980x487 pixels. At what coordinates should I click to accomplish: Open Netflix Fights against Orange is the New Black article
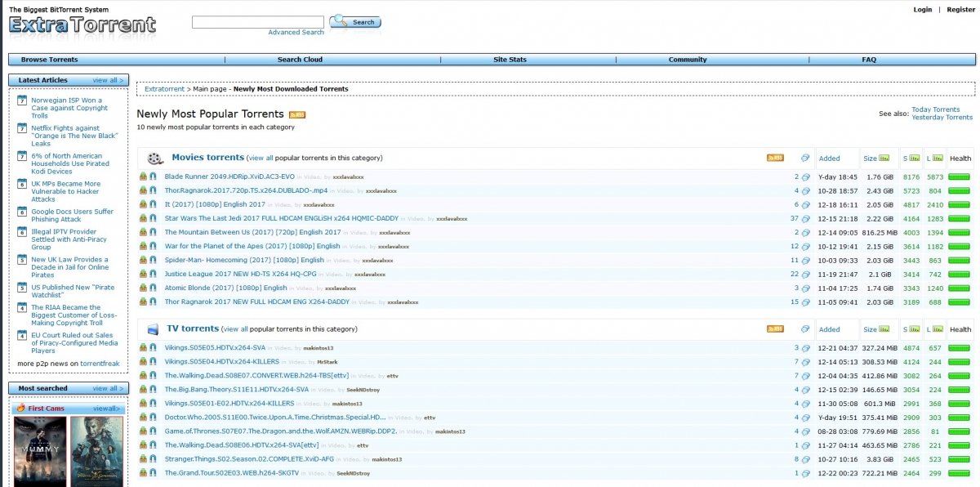[75, 136]
